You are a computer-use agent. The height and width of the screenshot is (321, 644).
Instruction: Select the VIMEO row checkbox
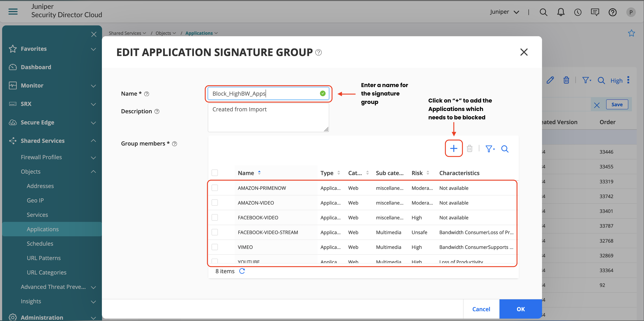click(x=214, y=247)
